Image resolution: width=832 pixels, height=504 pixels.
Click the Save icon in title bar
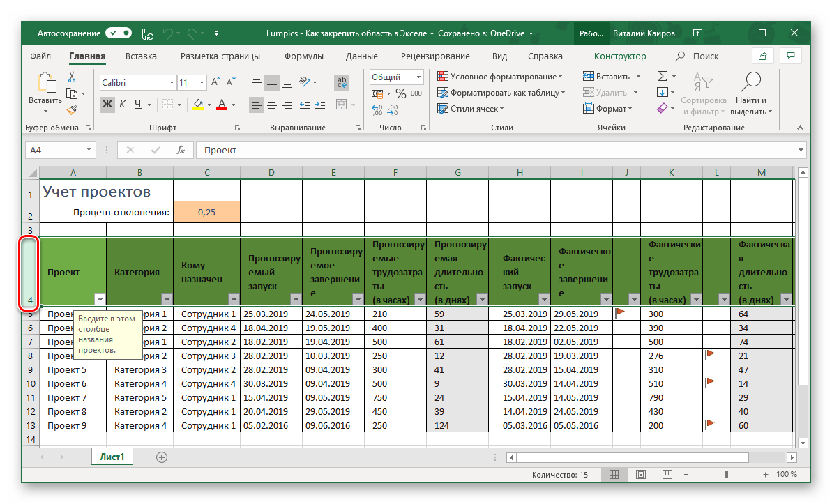(148, 33)
